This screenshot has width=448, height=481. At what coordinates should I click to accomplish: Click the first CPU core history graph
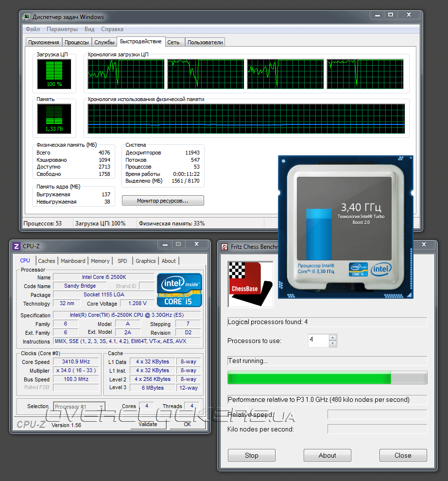point(126,74)
